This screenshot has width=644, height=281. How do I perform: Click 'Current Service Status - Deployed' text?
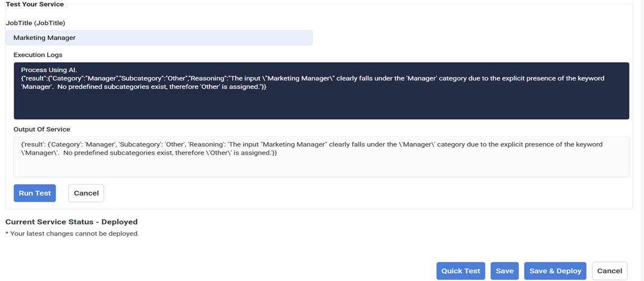(71, 222)
